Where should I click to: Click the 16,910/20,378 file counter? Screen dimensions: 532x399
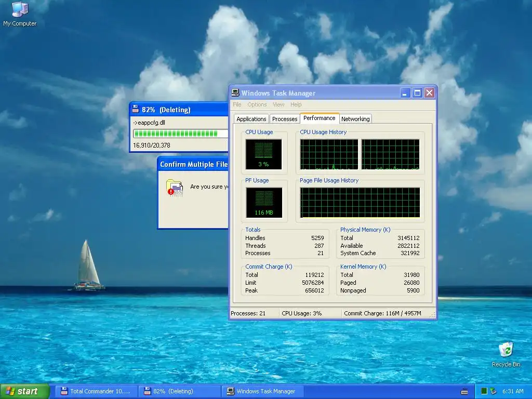coord(152,145)
